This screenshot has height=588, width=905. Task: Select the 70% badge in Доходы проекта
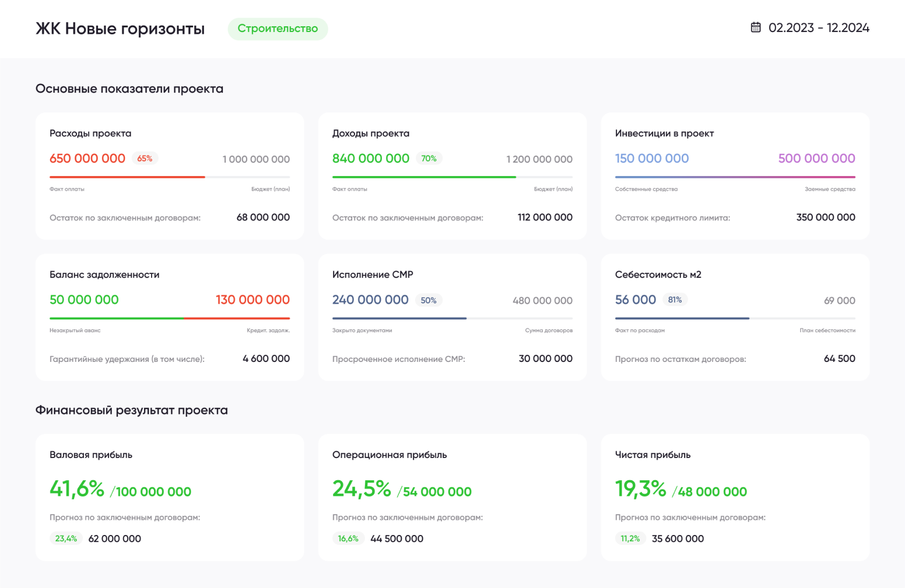(429, 159)
